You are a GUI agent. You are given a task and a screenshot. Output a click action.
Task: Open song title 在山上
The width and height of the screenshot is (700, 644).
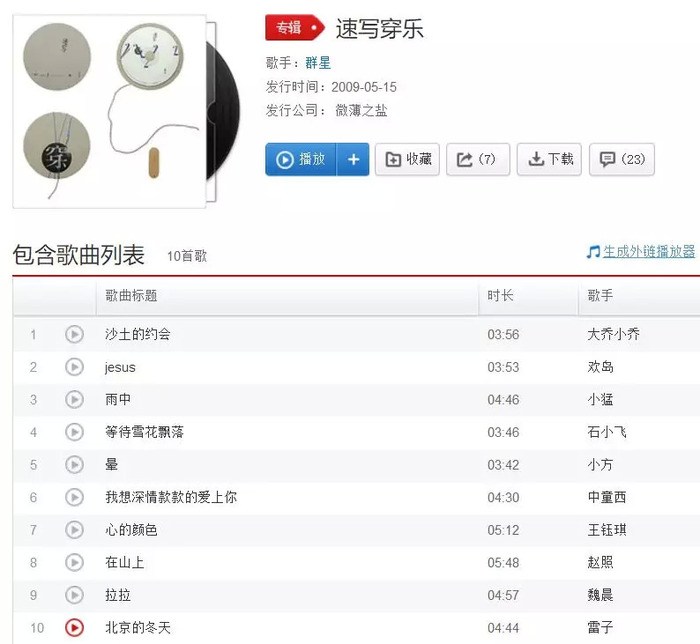click(x=125, y=562)
